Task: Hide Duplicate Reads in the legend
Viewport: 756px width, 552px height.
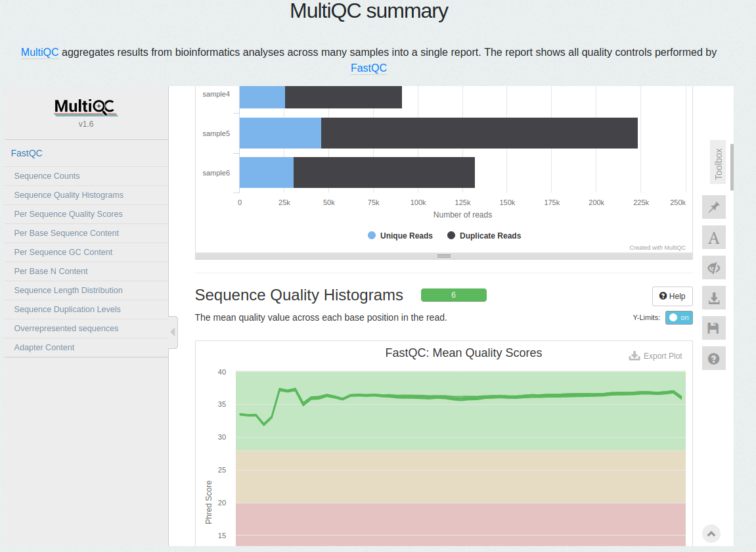Action: point(484,235)
